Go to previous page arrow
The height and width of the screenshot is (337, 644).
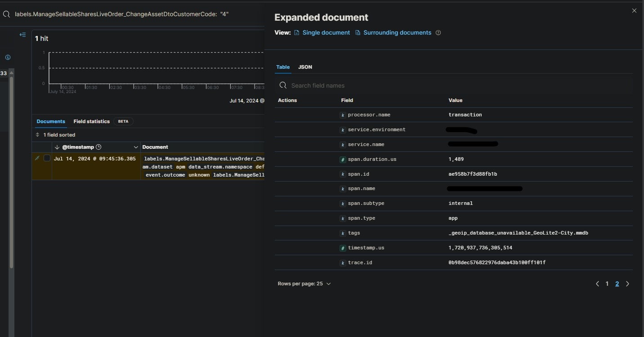(x=597, y=284)
